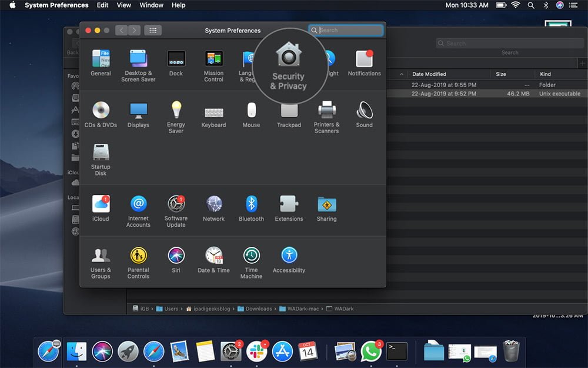588x368 pixels.
Task: Open Energy Saver preferences
Action: (x=176, y=117)
